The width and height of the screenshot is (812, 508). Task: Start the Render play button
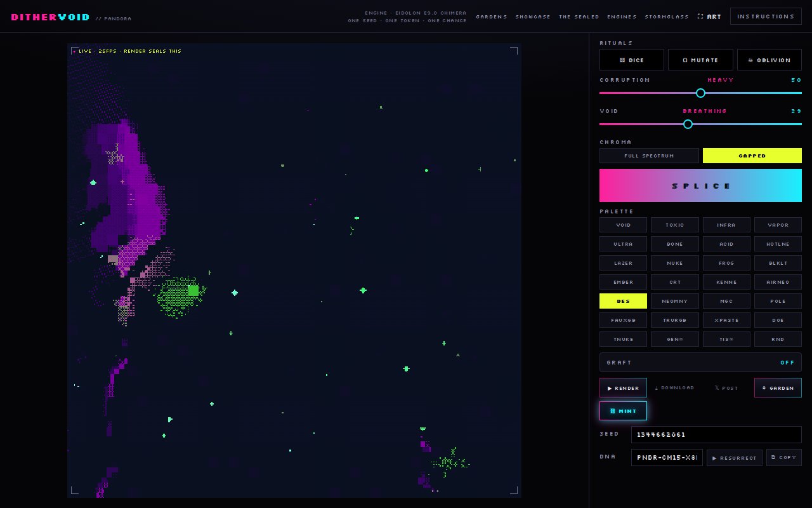tap(623, 388)
